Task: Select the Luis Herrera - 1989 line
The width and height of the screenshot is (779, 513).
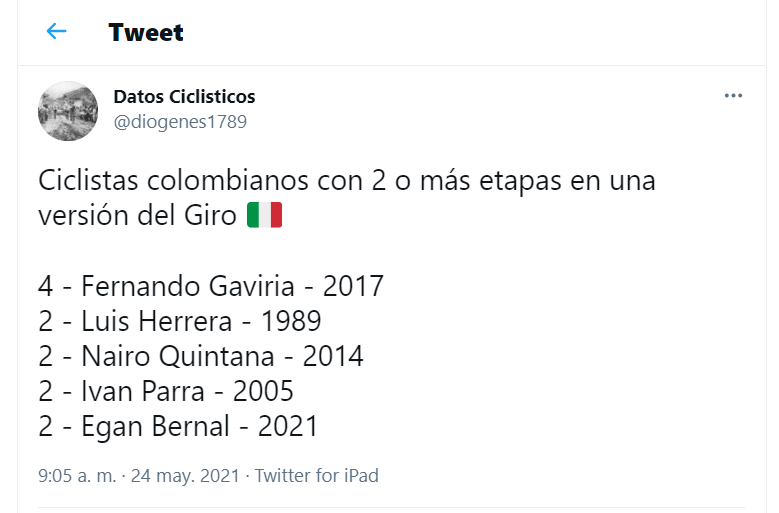Action: point(180,321)
